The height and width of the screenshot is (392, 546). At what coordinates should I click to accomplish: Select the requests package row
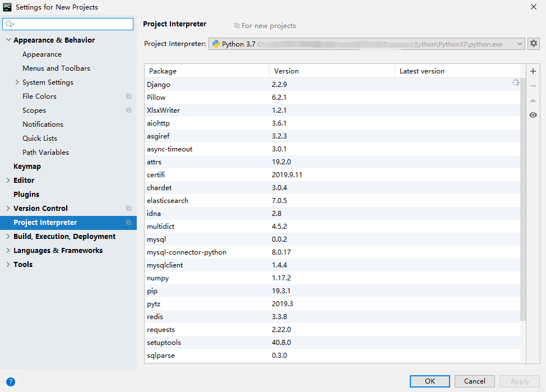[x=332, y=329]
